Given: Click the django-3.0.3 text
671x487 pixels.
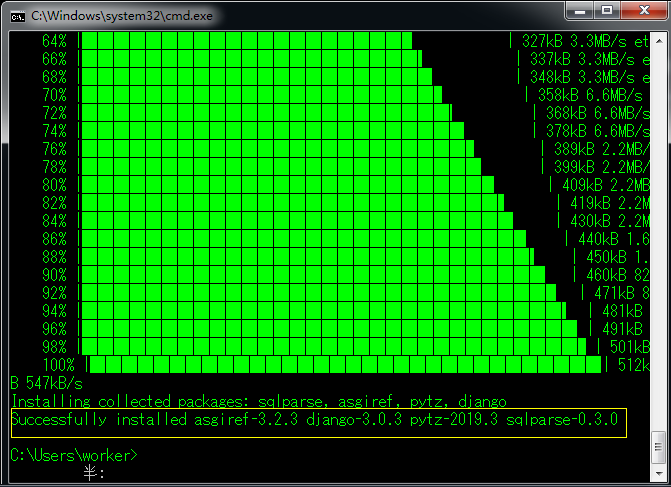Looking at the screenshot, I should (x=354, y=419).
